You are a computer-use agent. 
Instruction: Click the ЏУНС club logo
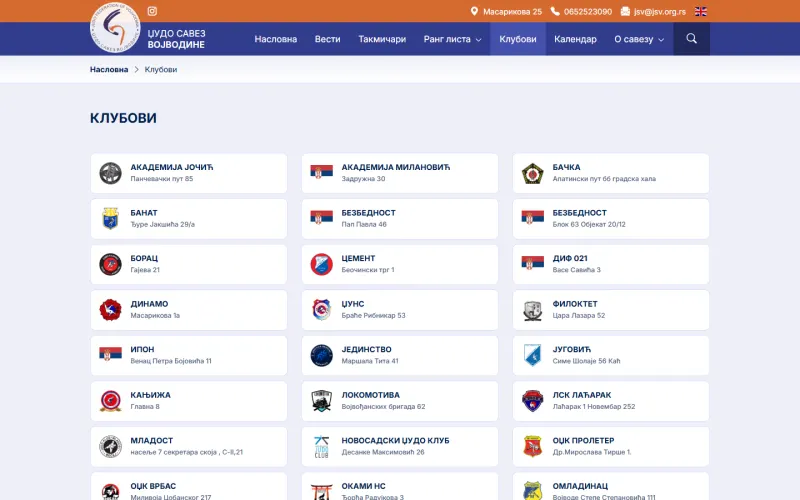[x=321, y=310]
